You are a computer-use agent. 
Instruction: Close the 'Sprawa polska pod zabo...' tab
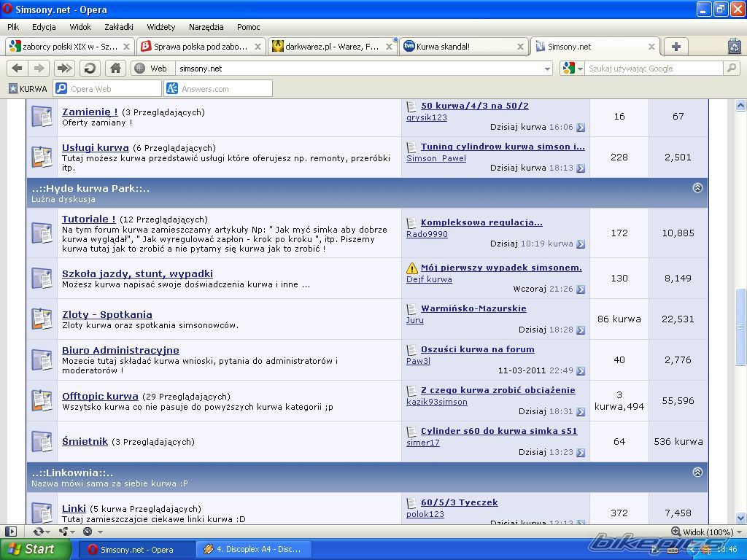coord(258,47)
